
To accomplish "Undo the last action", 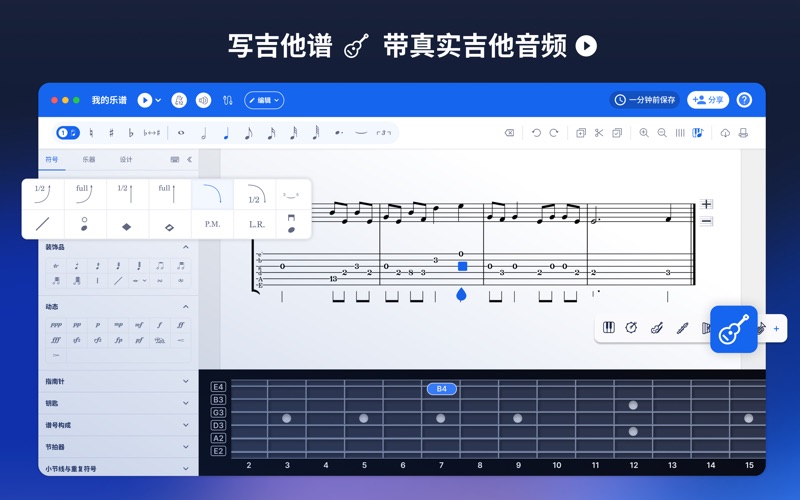I will click(x=536, y=133).
